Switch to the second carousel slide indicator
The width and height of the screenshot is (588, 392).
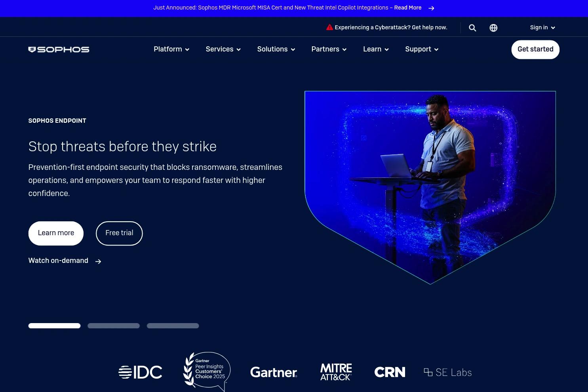click(x=114, y=326)
